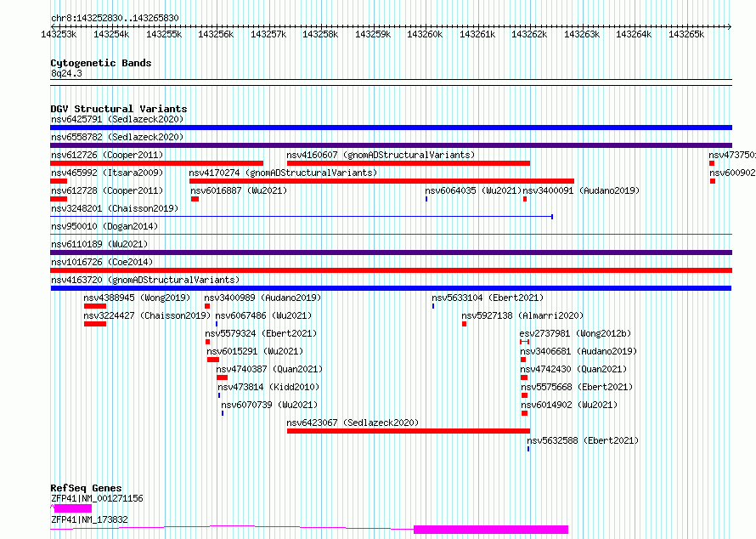Open the ZFP41|NM_001271156 gene label
The height and width of the screenshot is (539, 756).
(97, 498)
